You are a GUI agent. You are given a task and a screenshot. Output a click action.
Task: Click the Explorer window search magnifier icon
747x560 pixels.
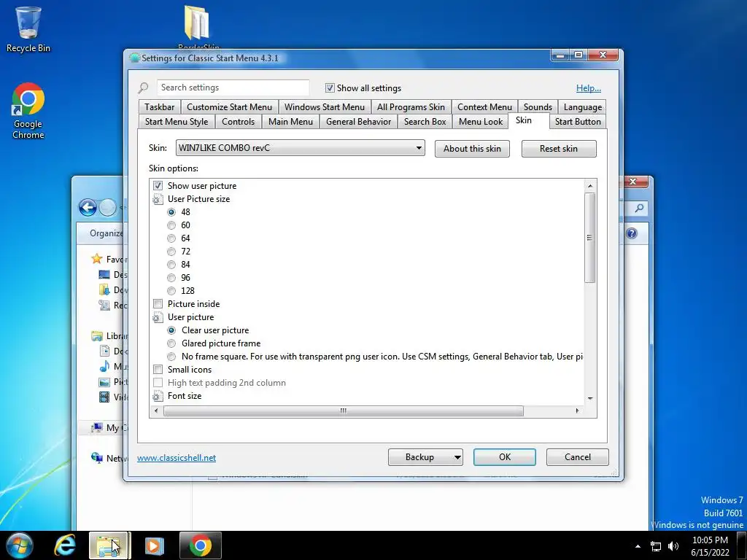pos(639,208)
